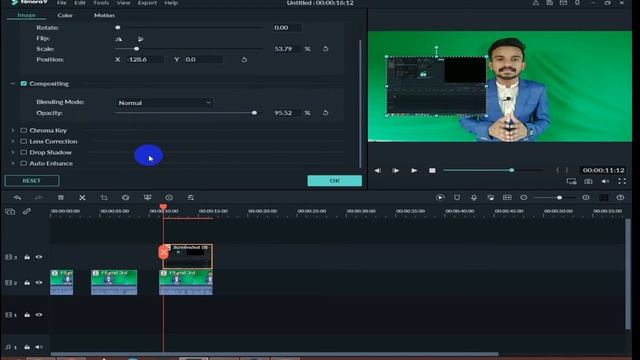Select the Image tab
Screen dimensions: 640x360
27,15
